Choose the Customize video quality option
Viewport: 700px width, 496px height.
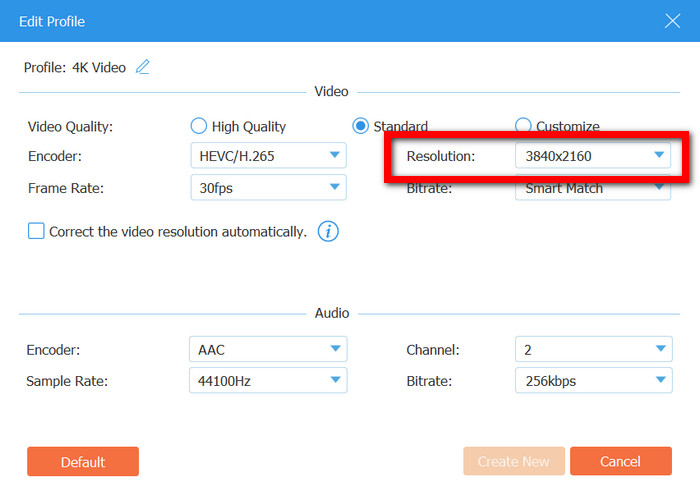pos(523,126)
